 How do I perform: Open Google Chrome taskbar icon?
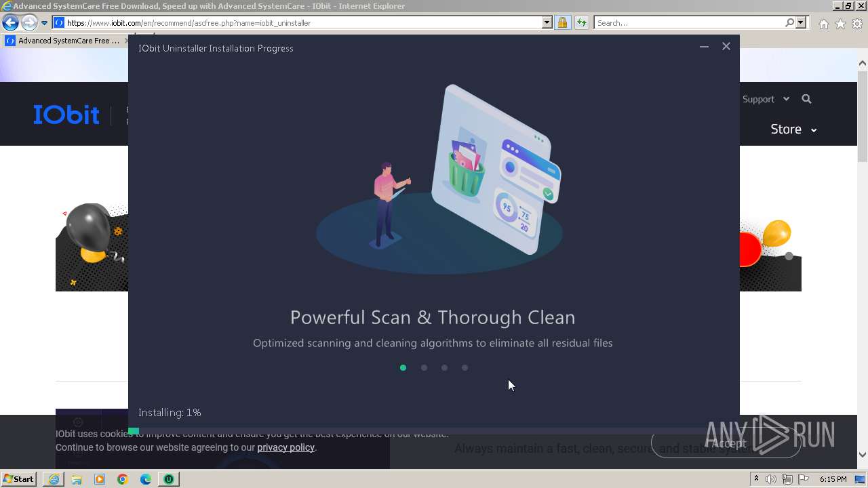point(123,479)
